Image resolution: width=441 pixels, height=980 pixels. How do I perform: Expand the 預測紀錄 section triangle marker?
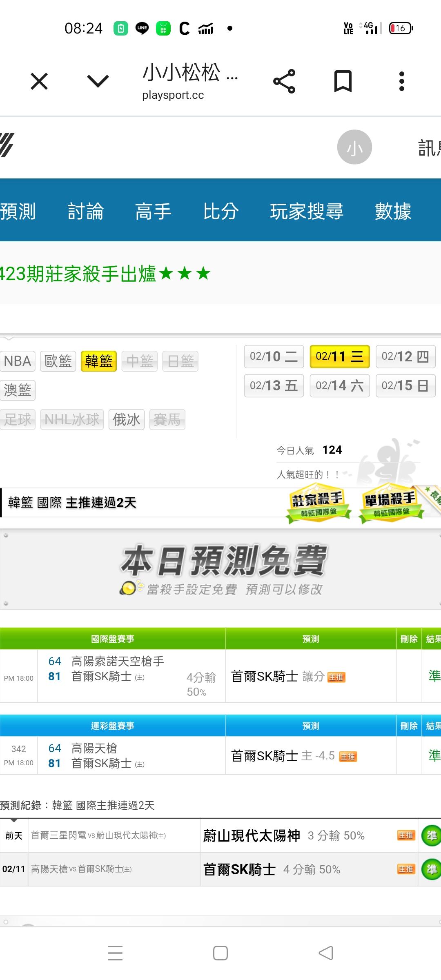click(x=14, y=820)
